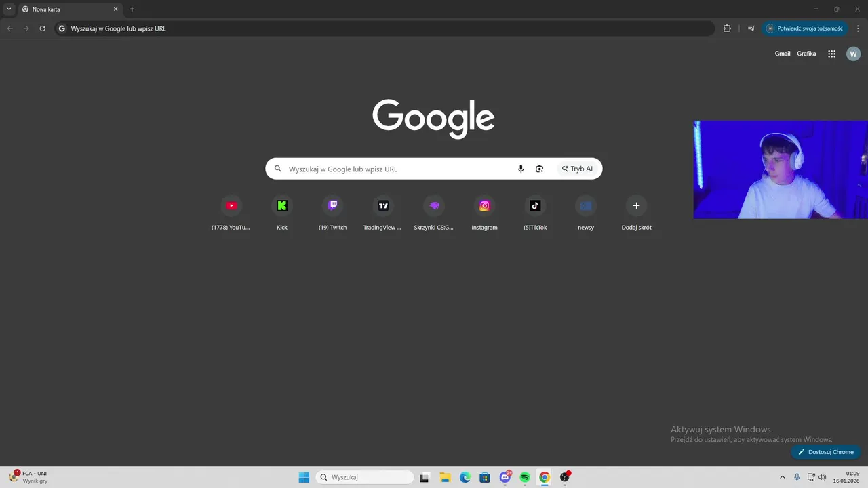Open the newsy shortcut tile
Image resolution: width=868 pixels, height=488 pixels.
pyautogui.click(x=586, y=213)
